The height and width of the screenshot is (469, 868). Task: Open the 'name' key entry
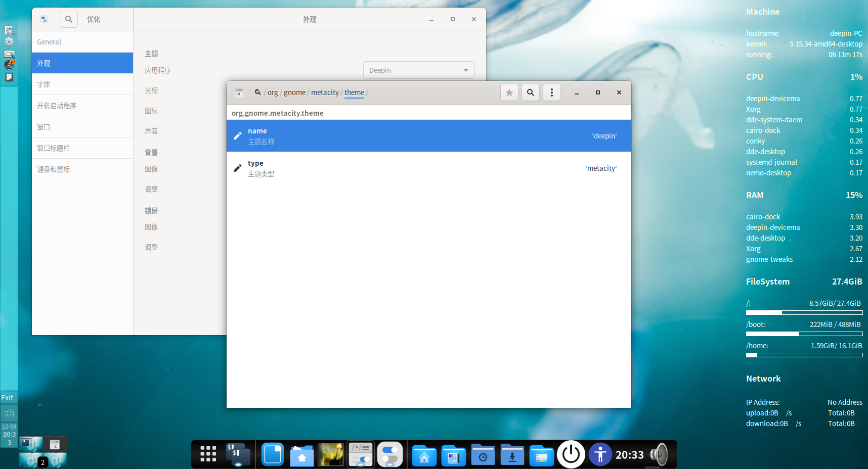(428, 136)
